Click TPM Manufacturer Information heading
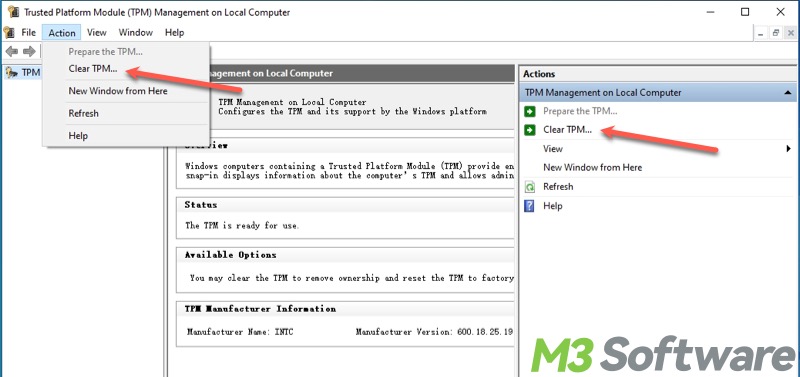800x377 pixels. tap(260, 309)
